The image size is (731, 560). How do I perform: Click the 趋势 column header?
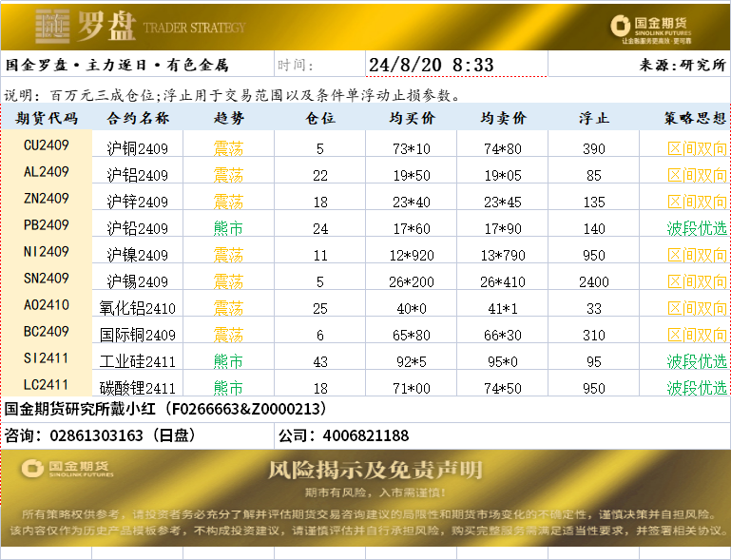click(x=228, y=118)
